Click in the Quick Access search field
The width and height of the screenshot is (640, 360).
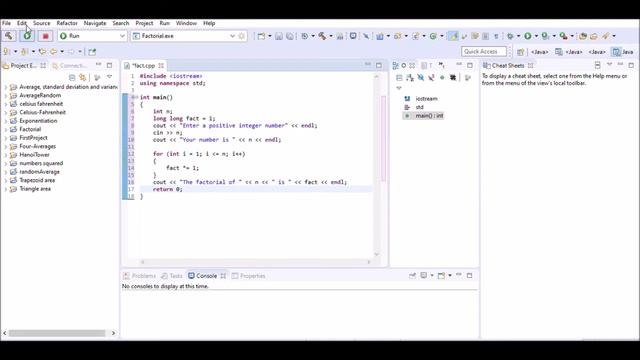[484, 51]
